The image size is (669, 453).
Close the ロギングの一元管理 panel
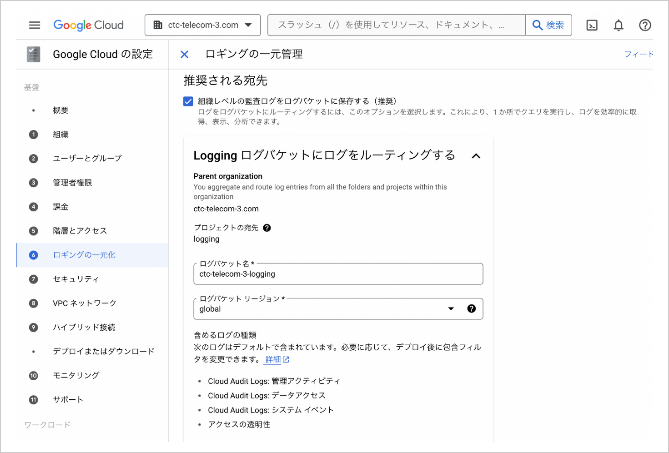184,54
